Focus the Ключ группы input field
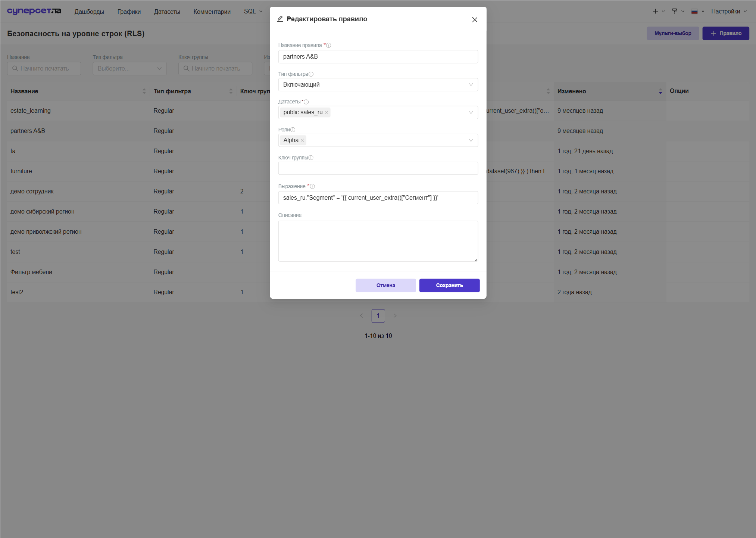 (x=378, y=168)
